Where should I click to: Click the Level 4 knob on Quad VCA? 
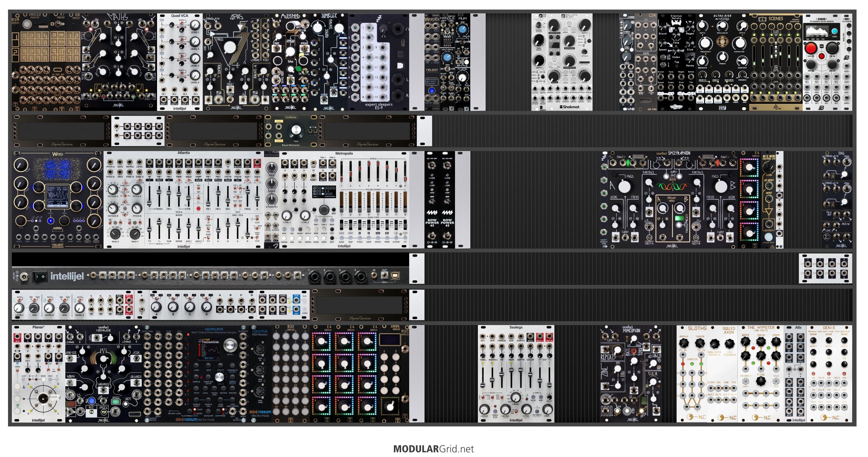point(195,75)
